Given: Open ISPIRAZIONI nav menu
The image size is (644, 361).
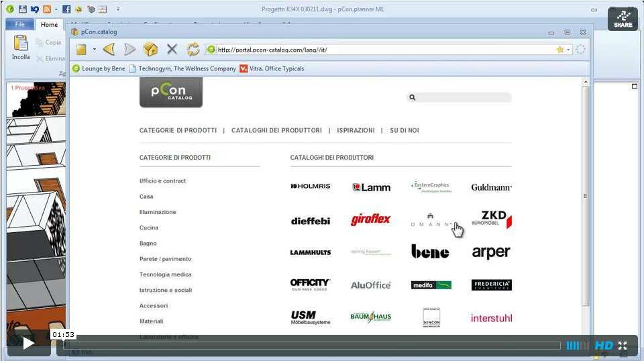Looking at the screenshot, I should (356, 130).
